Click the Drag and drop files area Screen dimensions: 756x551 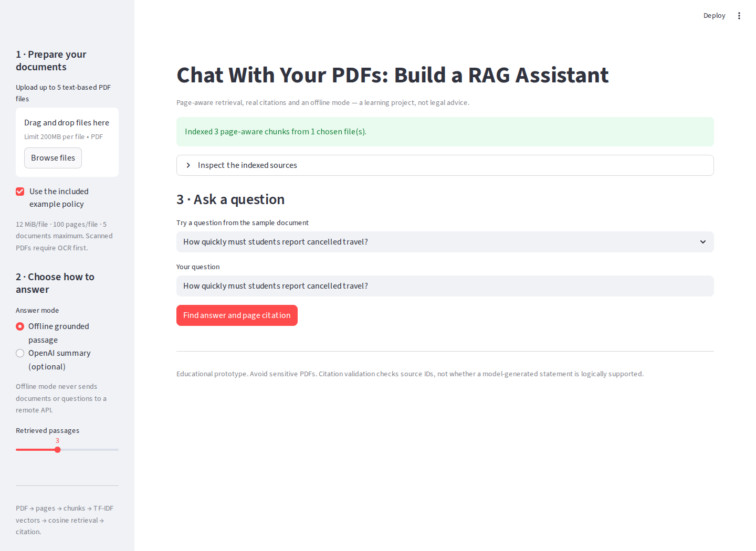tap(67, 142)
